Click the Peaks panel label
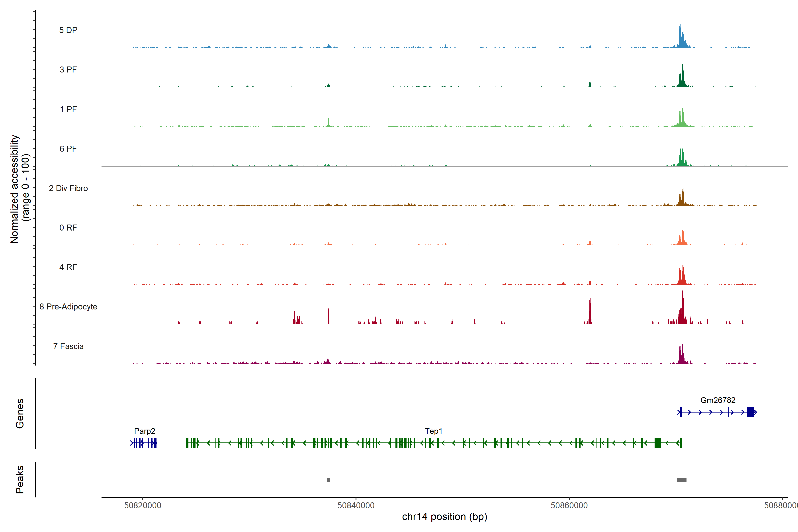798x532 pixels. coord(20,479)
